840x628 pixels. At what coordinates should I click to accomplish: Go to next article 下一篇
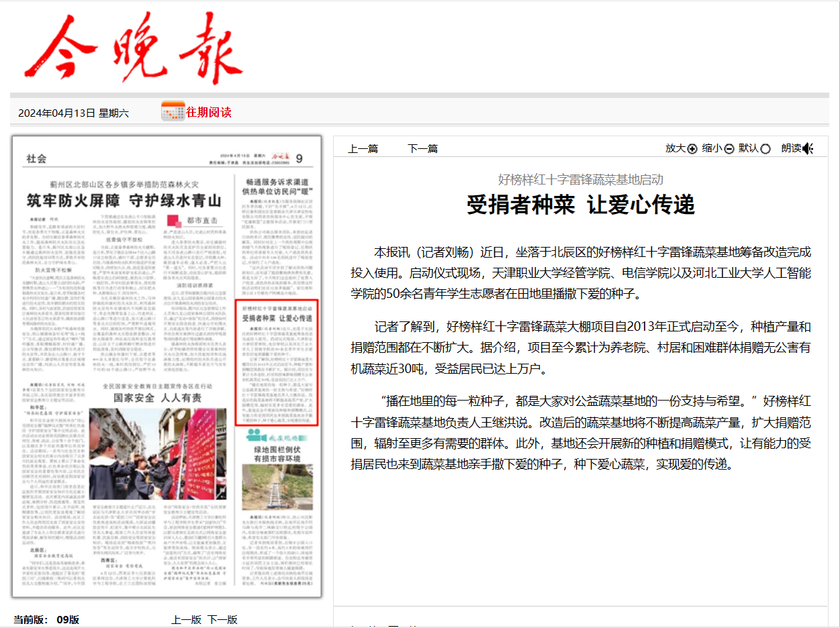click(423, 148)
